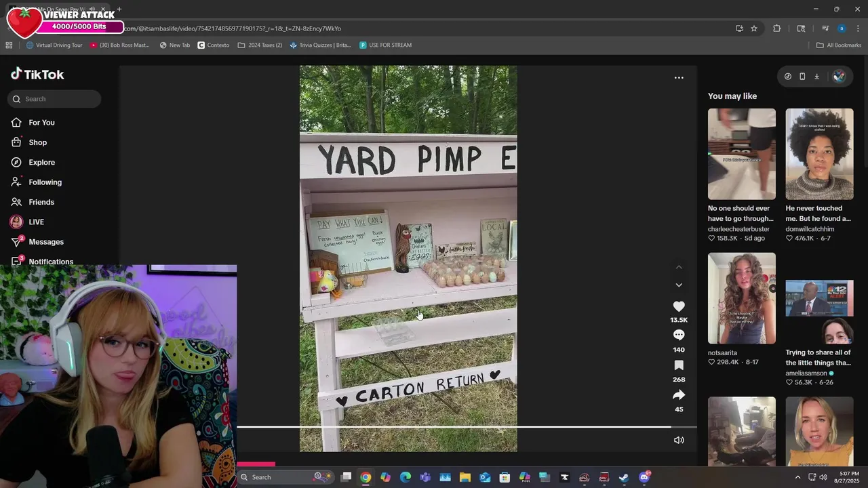Open comments via speech bubble icon
The width and height of the screenshot is (868, 488).
point(679,335)
